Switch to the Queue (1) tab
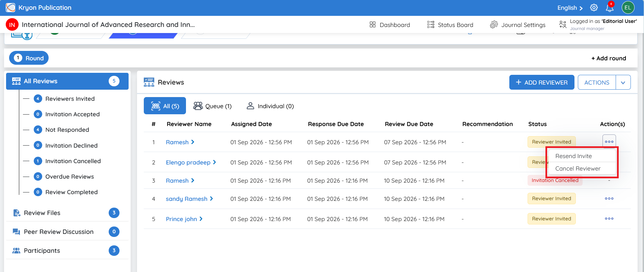644x272 pixels. coord(212,106)
